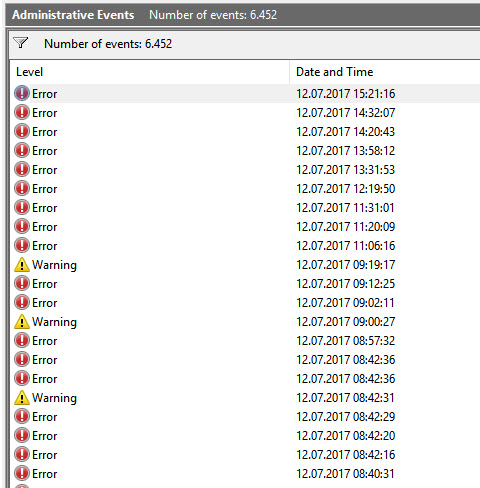Select Error event at 14:20:43
480x488 pixels.
pyautogui.click(x=245, y=131)
